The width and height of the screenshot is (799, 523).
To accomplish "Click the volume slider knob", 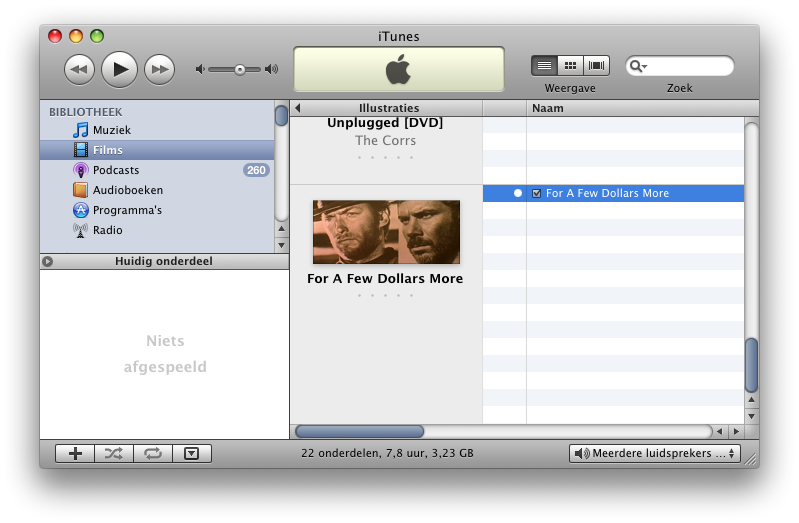I will [x=240, y=69].
